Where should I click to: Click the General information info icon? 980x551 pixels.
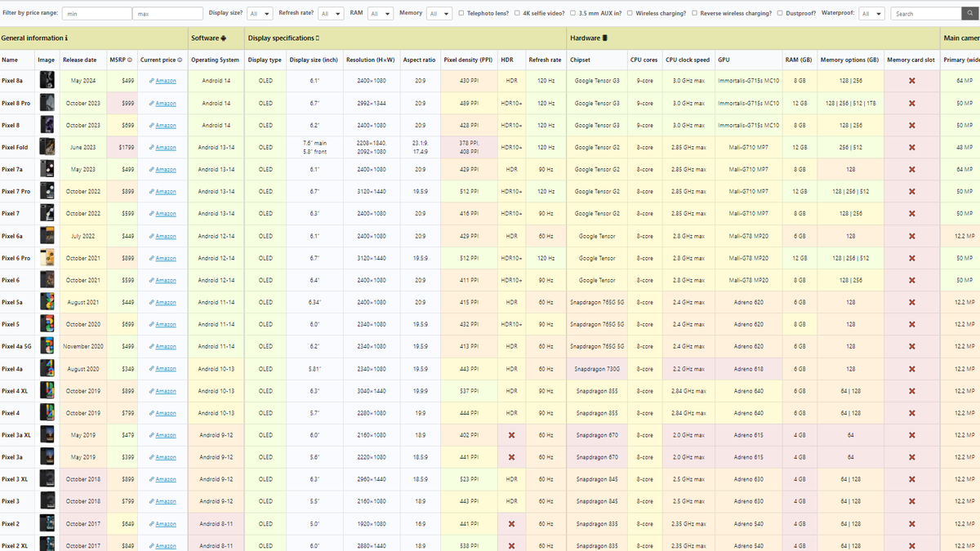coord(66,38)
